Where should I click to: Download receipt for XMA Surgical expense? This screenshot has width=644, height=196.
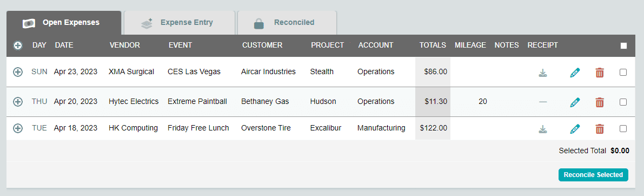(x=542, y=73)
